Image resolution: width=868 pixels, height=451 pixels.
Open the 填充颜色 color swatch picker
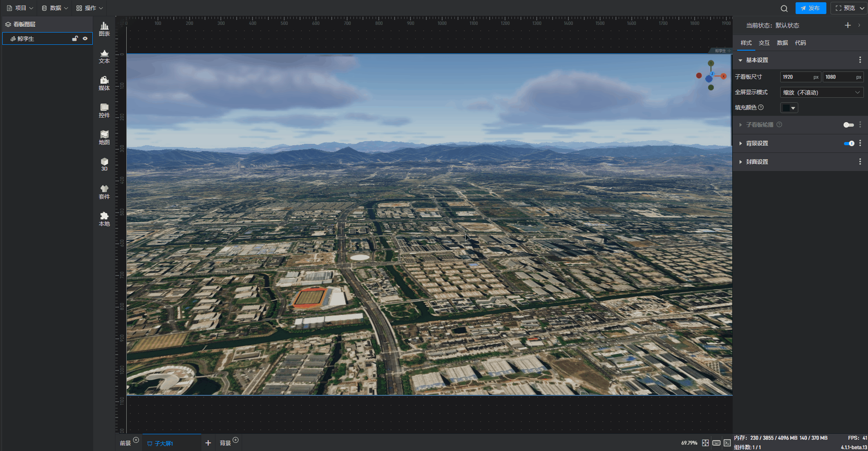[789, 108]
